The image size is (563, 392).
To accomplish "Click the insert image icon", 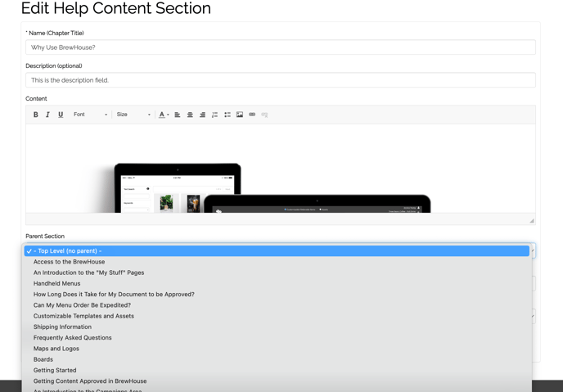I will click(240, 115).
